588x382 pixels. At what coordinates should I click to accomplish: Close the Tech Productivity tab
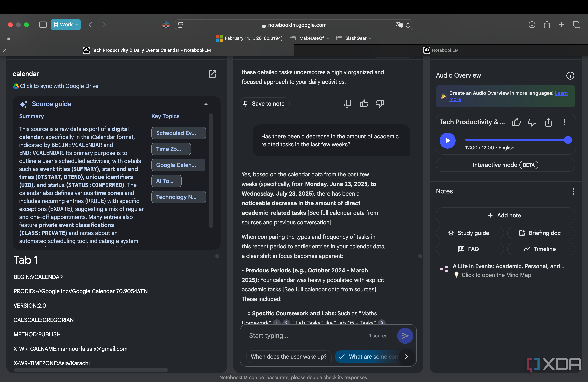point(5,50)
